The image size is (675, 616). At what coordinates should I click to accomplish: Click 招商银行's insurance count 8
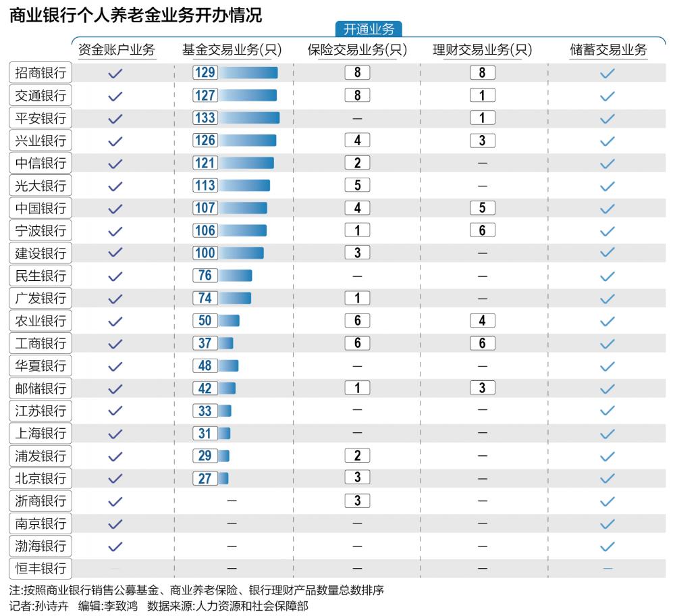(x=357, y=72)
